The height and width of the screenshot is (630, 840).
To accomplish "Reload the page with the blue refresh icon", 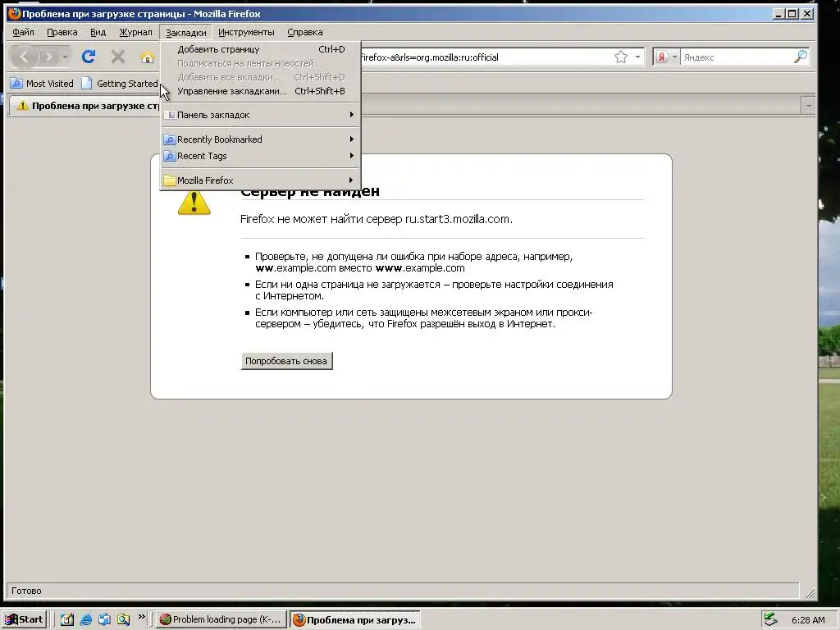I will click(89, 57).
